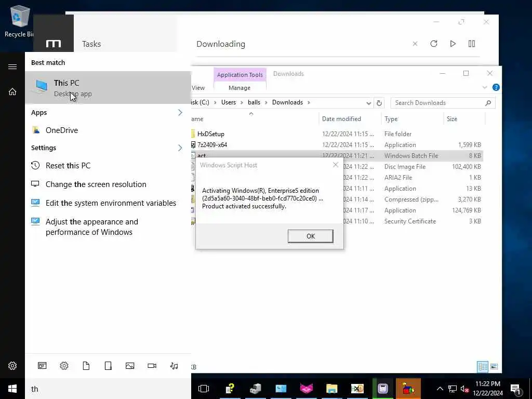The image size is (532, 399).
Task: Open the taskbar app with question mark icon
Action: click(x=230, y=389)
